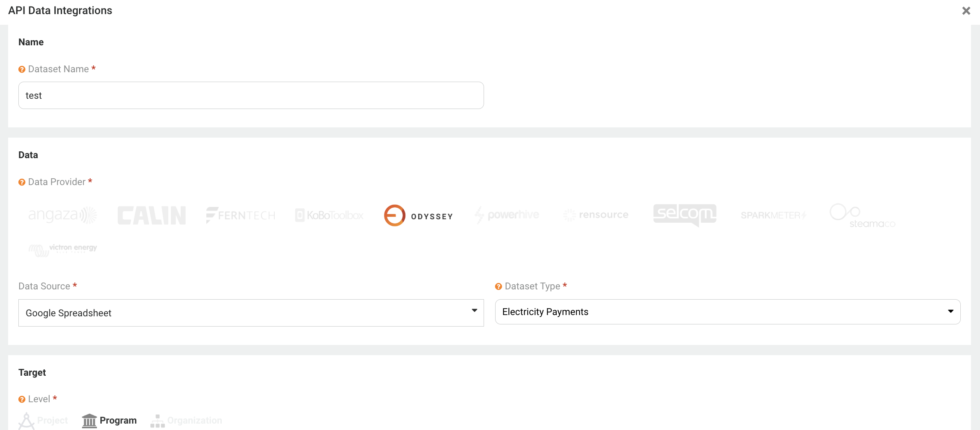
Task: Open the Dataset Name help icon
Action: point(22,69)
